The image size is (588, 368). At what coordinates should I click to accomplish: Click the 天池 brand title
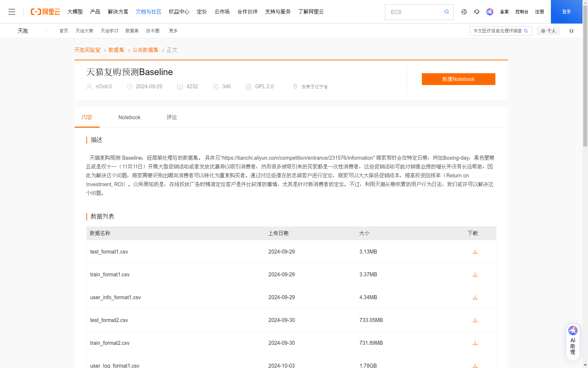[x=23, y=31]
